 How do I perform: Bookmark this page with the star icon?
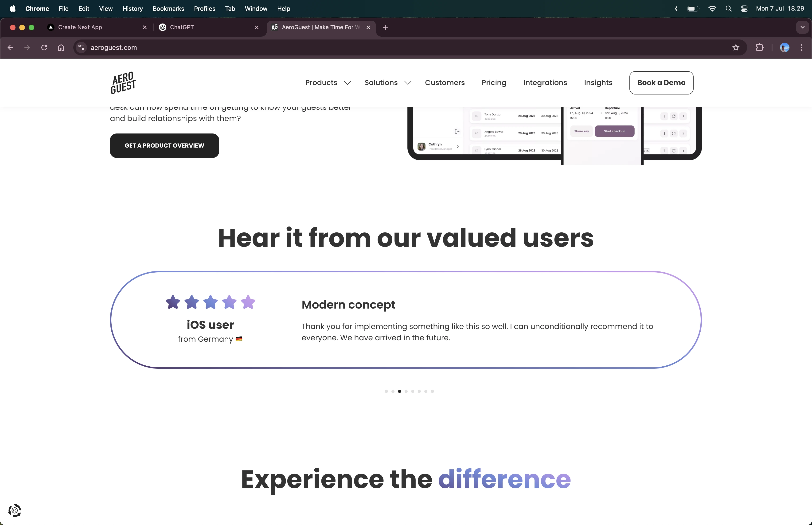(x=736, y=48)
